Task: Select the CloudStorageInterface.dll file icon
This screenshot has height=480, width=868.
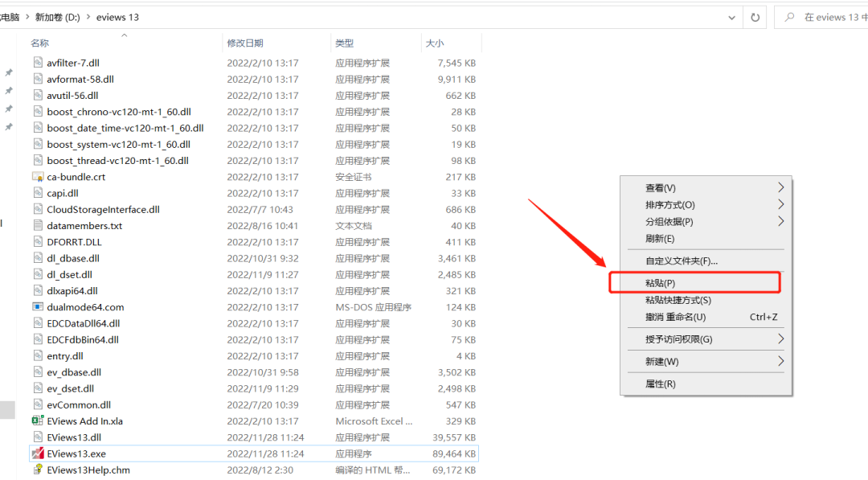Action: pos(39,209)
